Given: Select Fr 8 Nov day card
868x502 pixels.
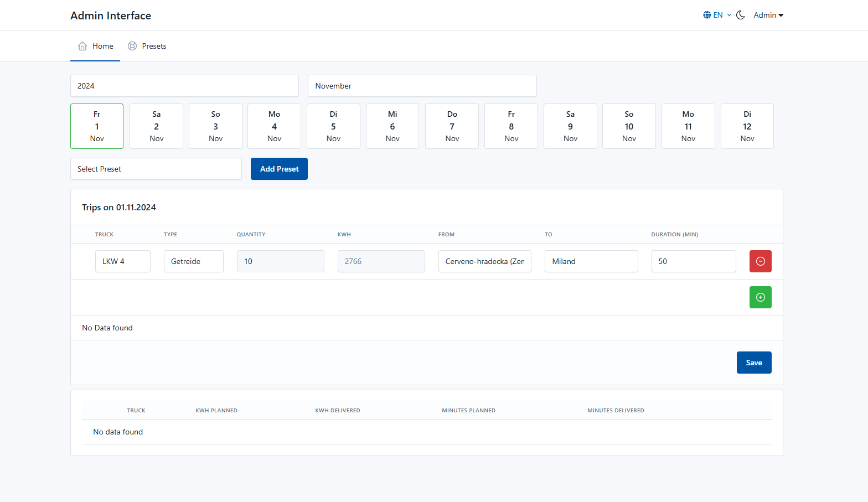Looking at the screenshot, I should click(511, 126).
